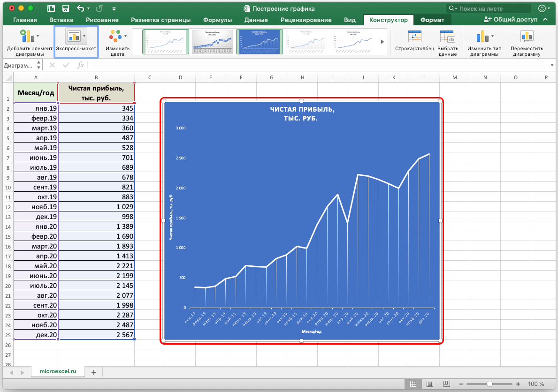558x392 pixels.
Task: Click the search field 'Поиск на листе'
Action: (488, 8)
